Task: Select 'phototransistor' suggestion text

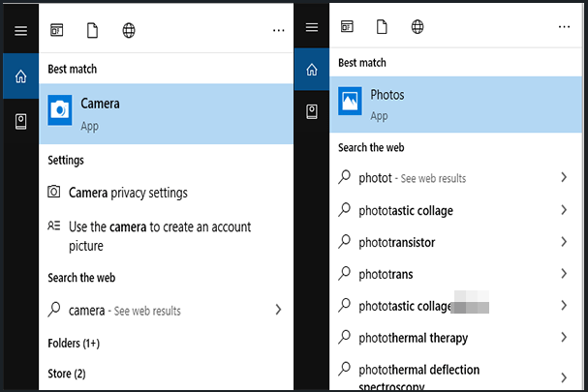Action: pyautogui.click(x=397, y=243)
